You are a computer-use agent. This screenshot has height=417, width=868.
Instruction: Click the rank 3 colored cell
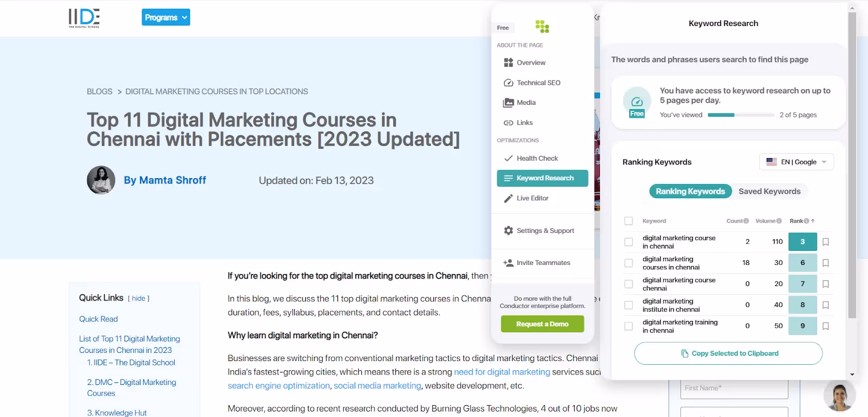802,242
